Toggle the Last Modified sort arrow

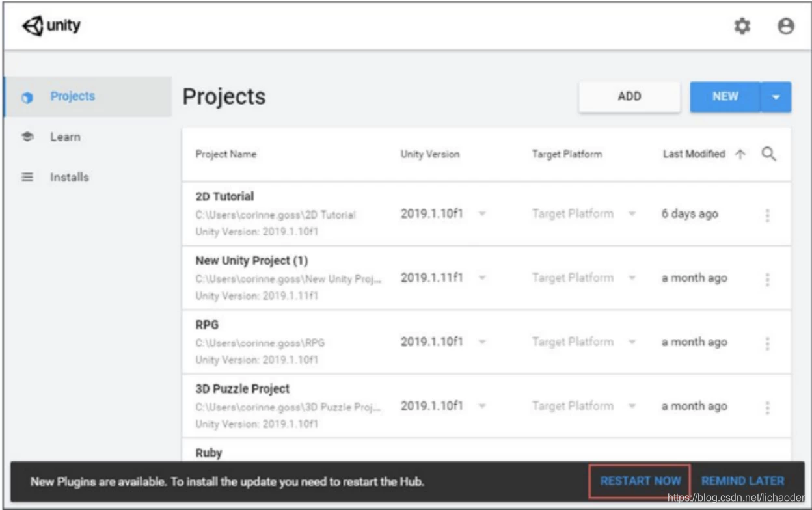click(740, 154)
